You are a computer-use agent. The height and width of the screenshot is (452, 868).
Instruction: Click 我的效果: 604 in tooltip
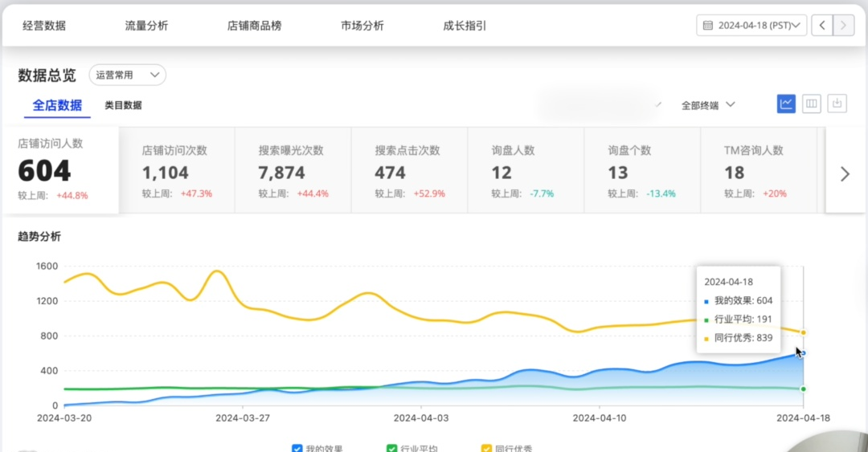[x=738, y=301]
